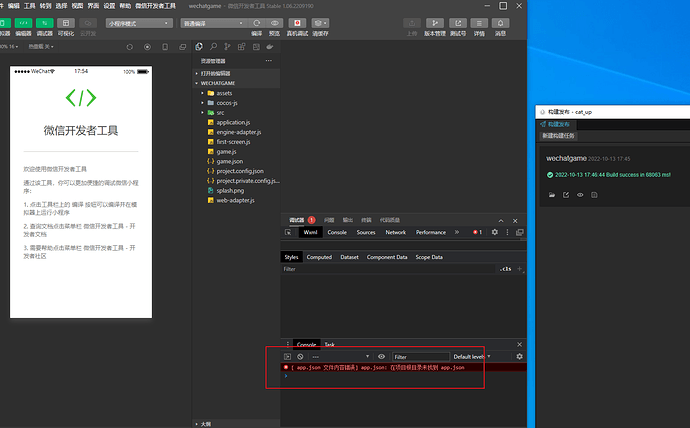
Task: Click the detach simulator window icon
Action: 183,47
